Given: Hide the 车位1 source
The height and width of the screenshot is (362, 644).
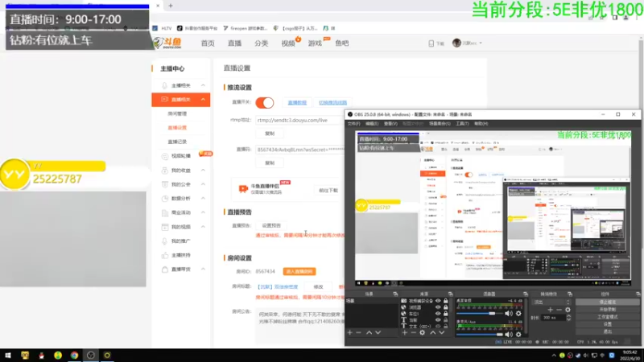Looking at the screenshot, I should (x=438, y=314).
